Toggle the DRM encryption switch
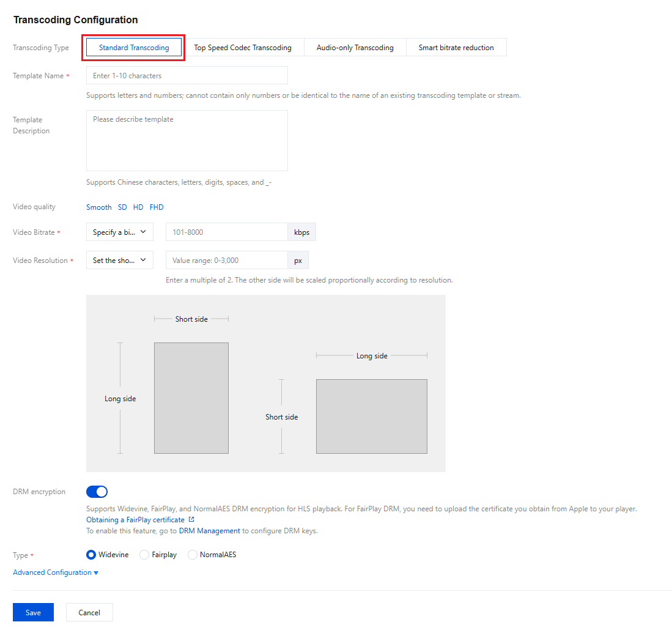 tap(97, 492)
